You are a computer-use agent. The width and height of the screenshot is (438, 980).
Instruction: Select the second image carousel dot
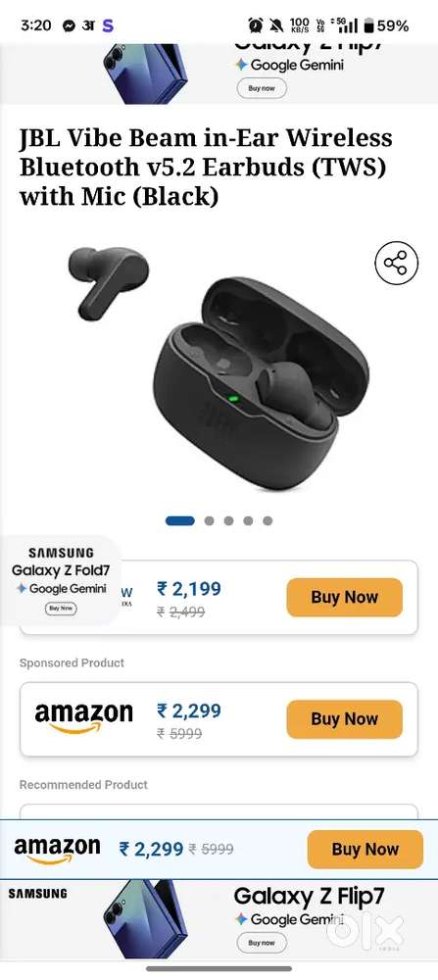coord(210,520)
